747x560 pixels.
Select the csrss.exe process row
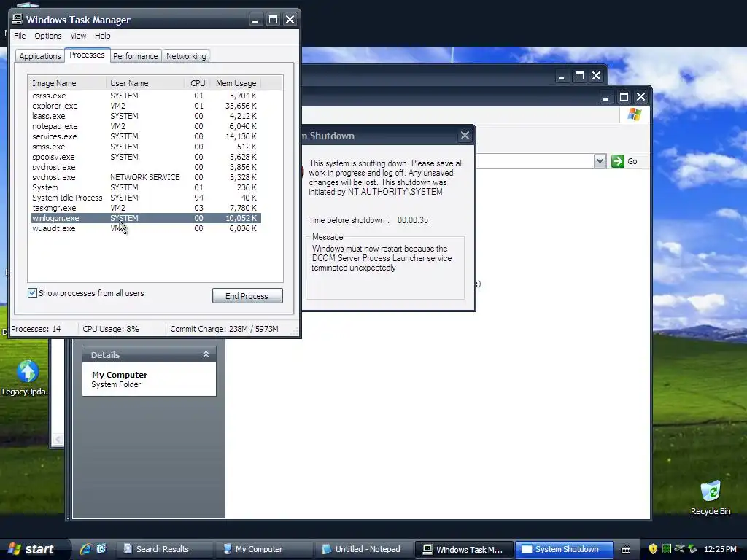click(x=146, y=96)
